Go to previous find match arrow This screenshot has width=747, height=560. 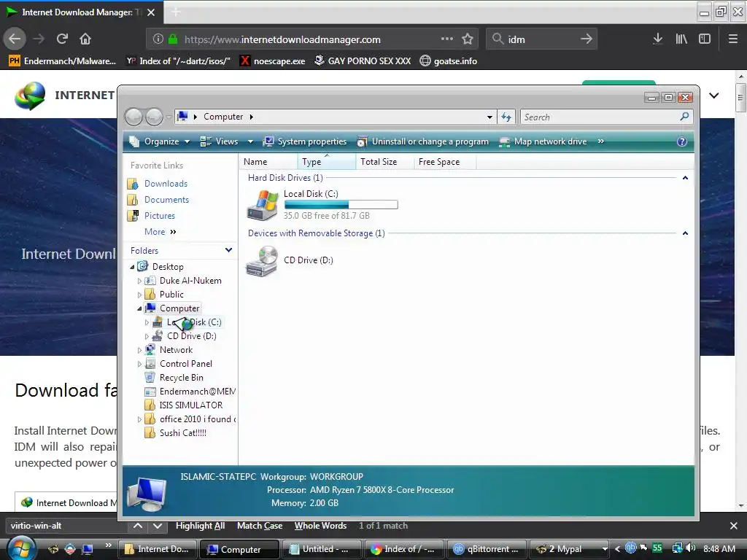coord(137,526)
